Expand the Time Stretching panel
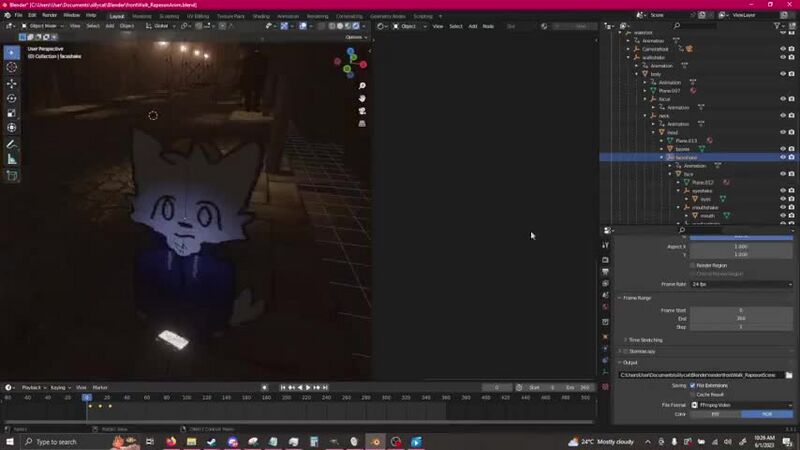This screenshot has height=450, width=800. 647,340
